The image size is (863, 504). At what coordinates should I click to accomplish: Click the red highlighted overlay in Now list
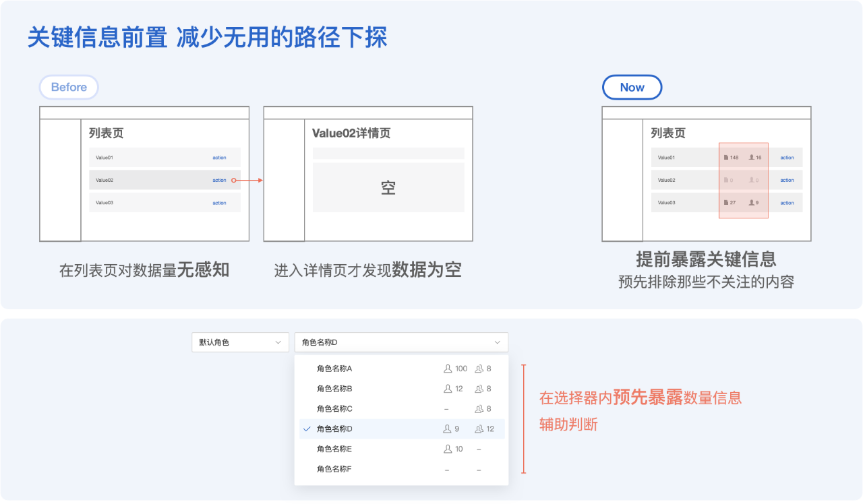coord(743,180)
